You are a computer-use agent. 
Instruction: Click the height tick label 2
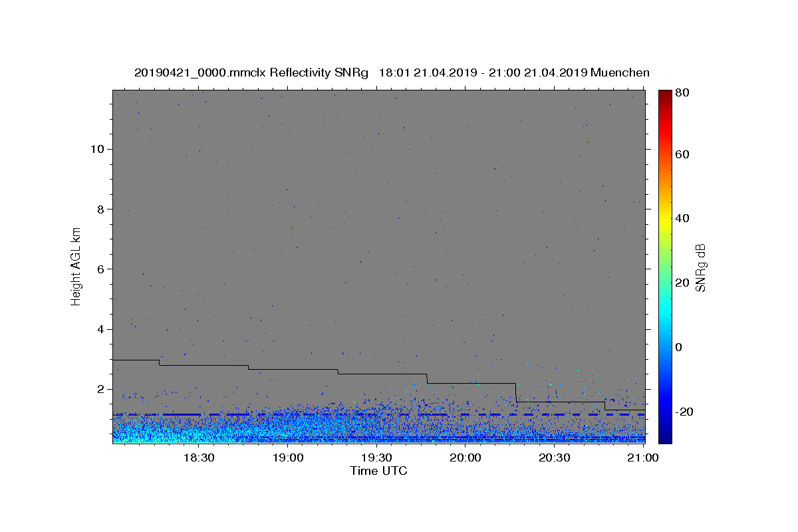99,389
